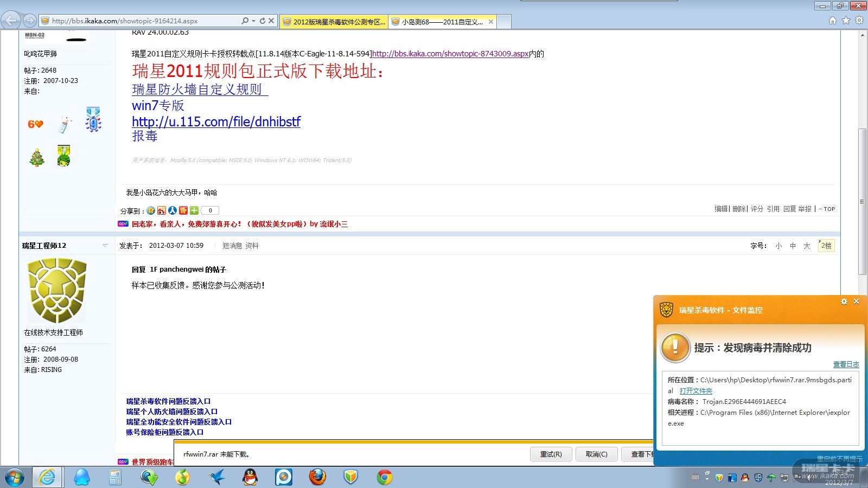This screenshot has width=868, height=488.
Task: Open the green music player taskbar icon
Action: point(182,477)
